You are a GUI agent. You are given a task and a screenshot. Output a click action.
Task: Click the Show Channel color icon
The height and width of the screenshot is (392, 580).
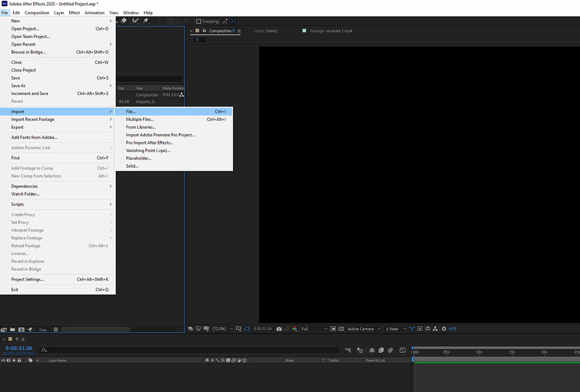click(x=295, y=329)
